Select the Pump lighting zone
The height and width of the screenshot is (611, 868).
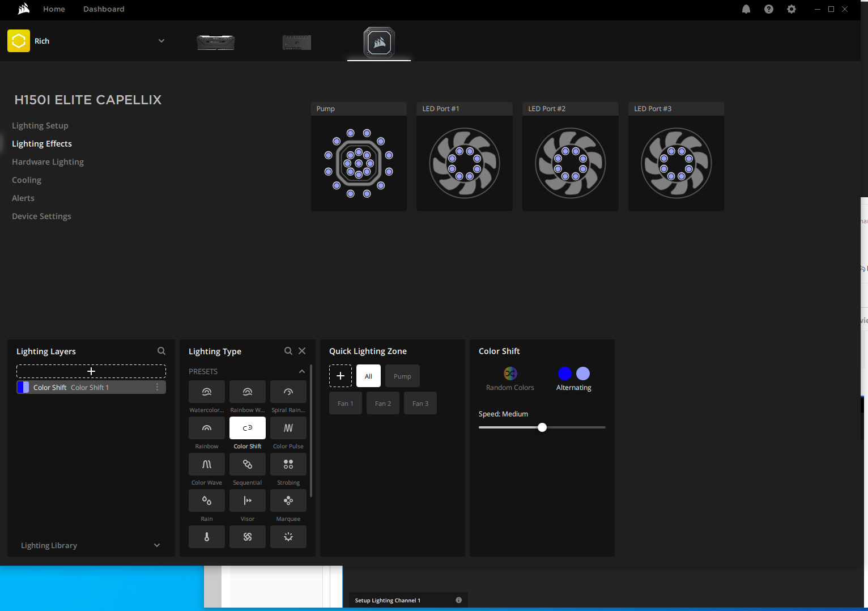(402, 376)
